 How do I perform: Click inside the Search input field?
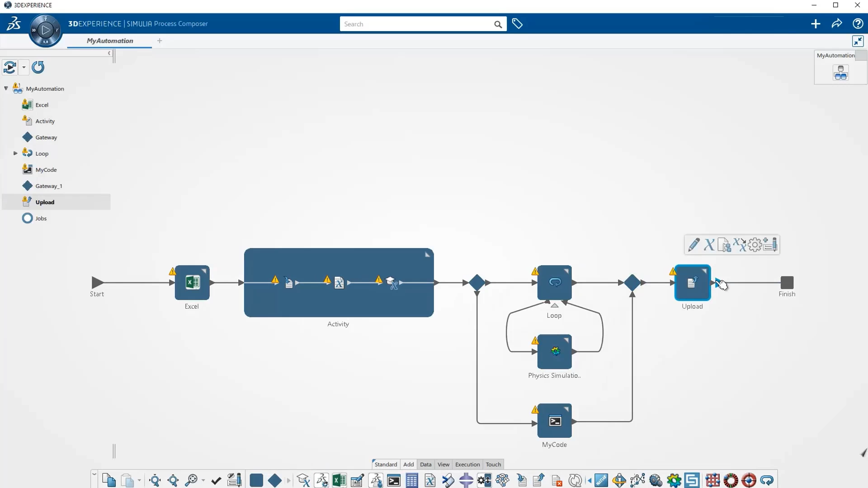416,24
